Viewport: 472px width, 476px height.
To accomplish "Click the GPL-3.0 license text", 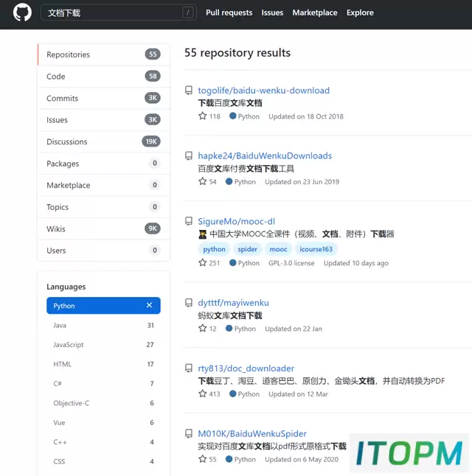I will click(x=291, y=263).
